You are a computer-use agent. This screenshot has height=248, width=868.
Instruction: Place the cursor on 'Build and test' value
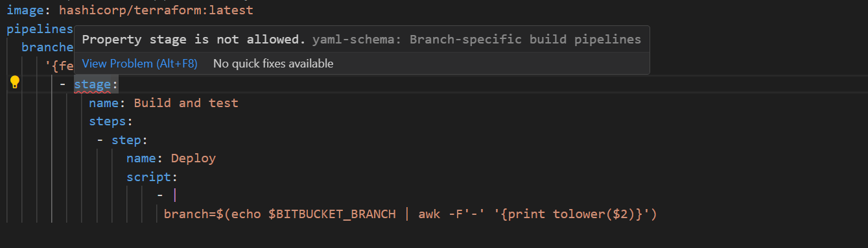186,103
